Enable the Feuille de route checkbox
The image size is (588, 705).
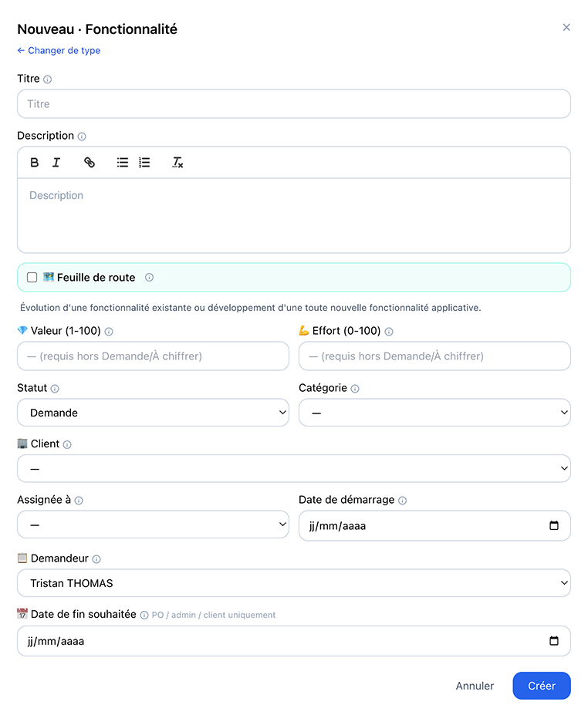tap(32, 278)
